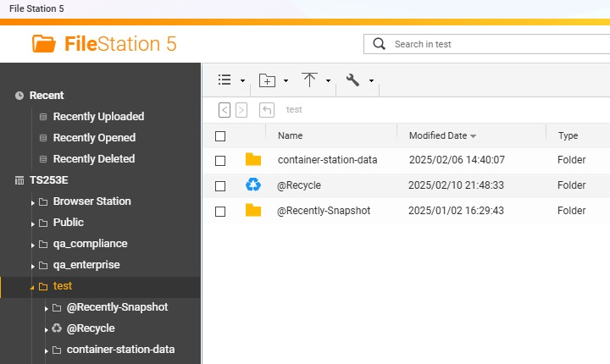Select the qa_enterprise folder label in sidebar

[x=86, y=265]
